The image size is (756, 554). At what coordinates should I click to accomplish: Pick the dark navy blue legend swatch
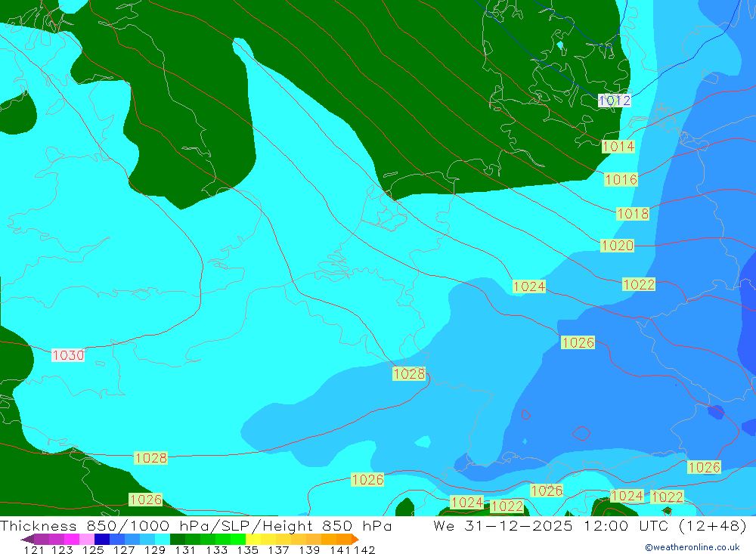click(x=102, y=539)
